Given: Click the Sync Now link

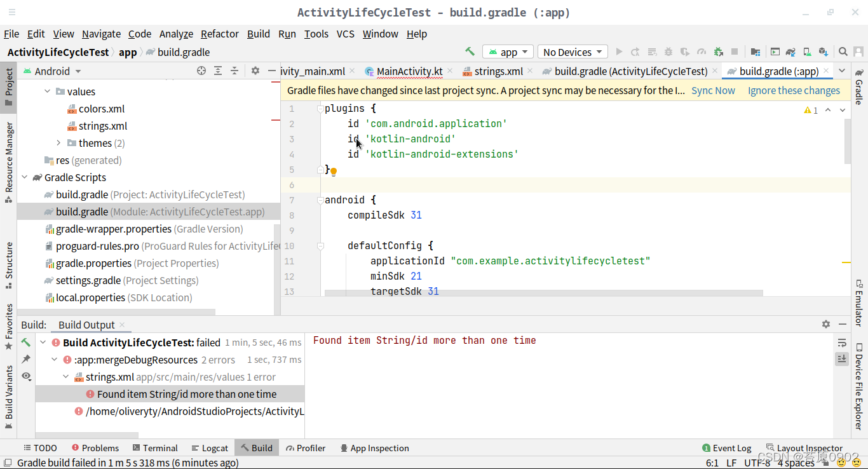Looking at the screenshot, I should point(713,90).
